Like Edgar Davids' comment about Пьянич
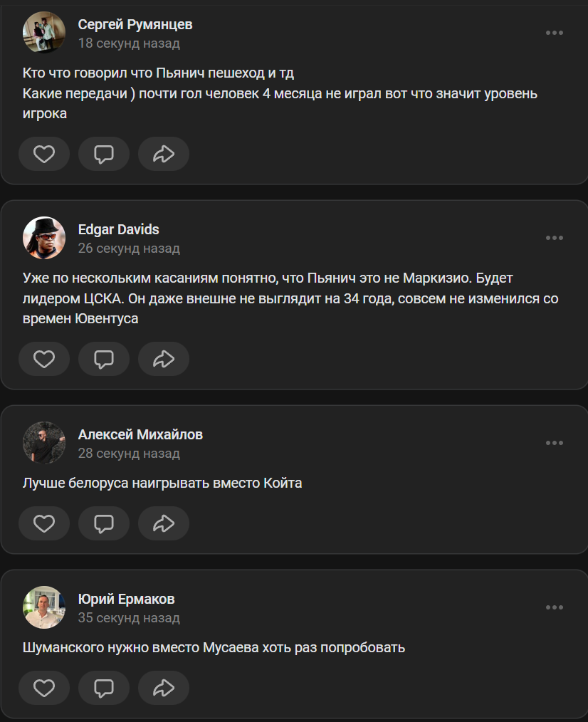588x722 pixels. 44,359
